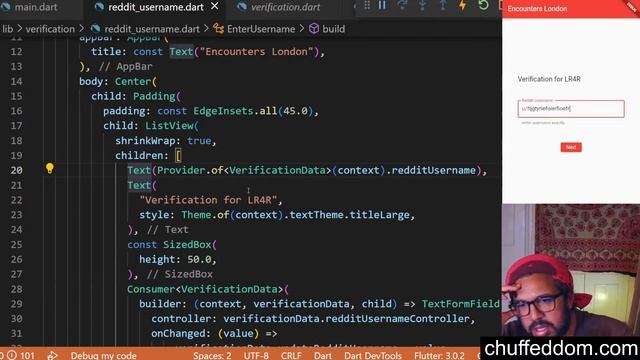Click the warnings count 101 in status bar

point(22,355)
